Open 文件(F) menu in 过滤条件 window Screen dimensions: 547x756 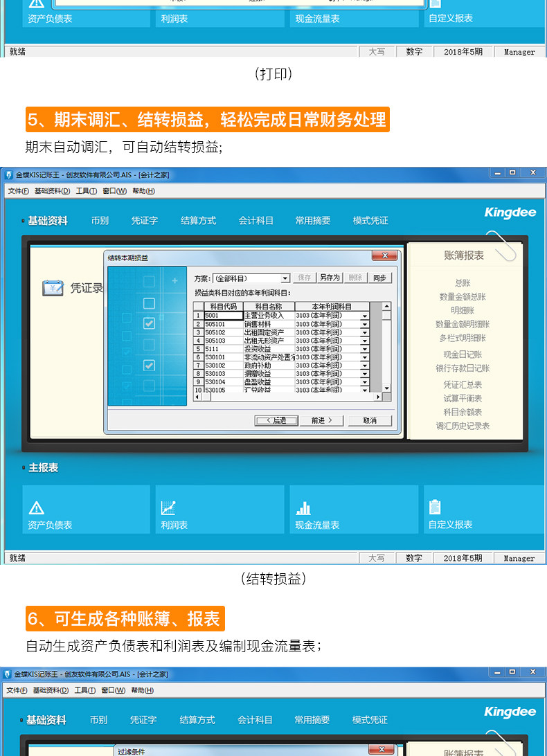[17, 690]
